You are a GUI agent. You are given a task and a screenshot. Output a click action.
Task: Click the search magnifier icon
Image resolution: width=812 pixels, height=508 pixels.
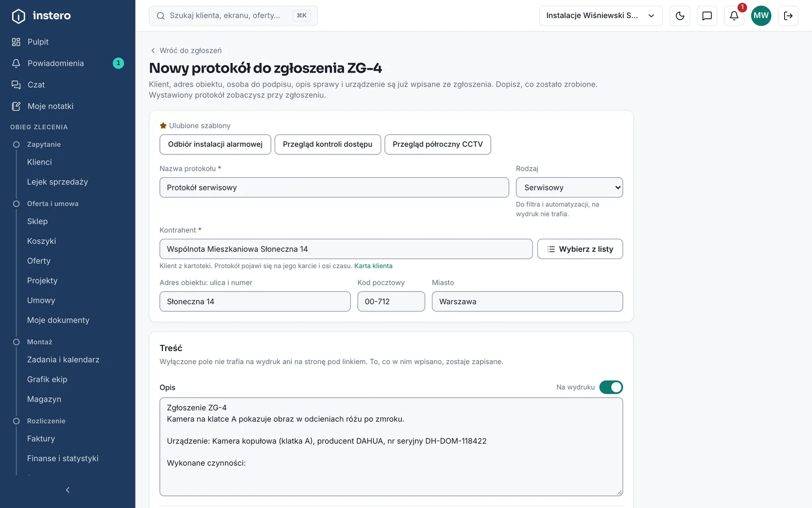tap(160, 16)
